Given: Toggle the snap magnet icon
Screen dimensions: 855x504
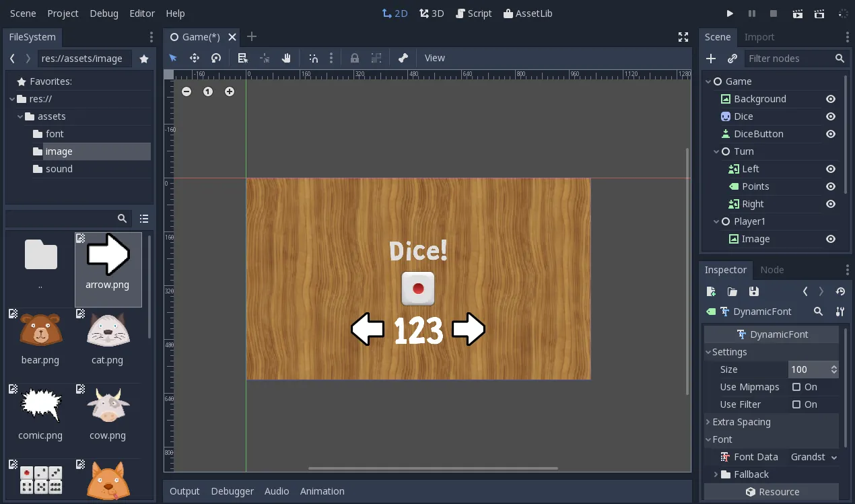Looking at the screenshot, I should pos(313,58).
